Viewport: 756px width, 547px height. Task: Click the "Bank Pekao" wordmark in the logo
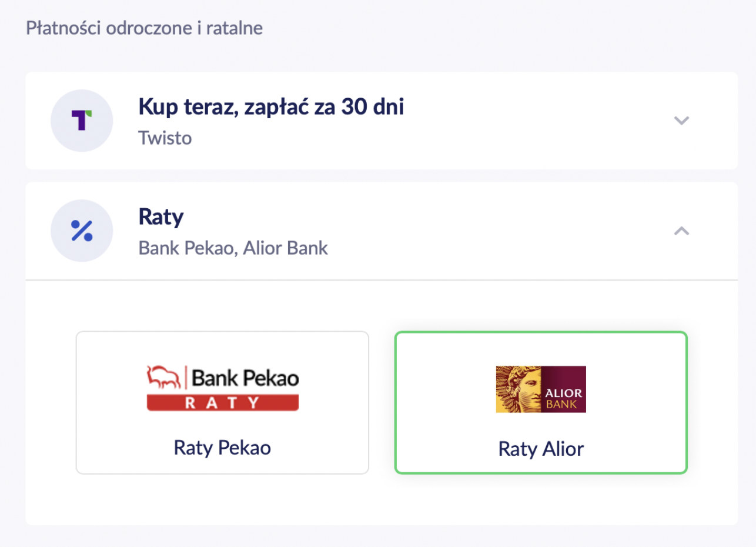tap(245, 378)
